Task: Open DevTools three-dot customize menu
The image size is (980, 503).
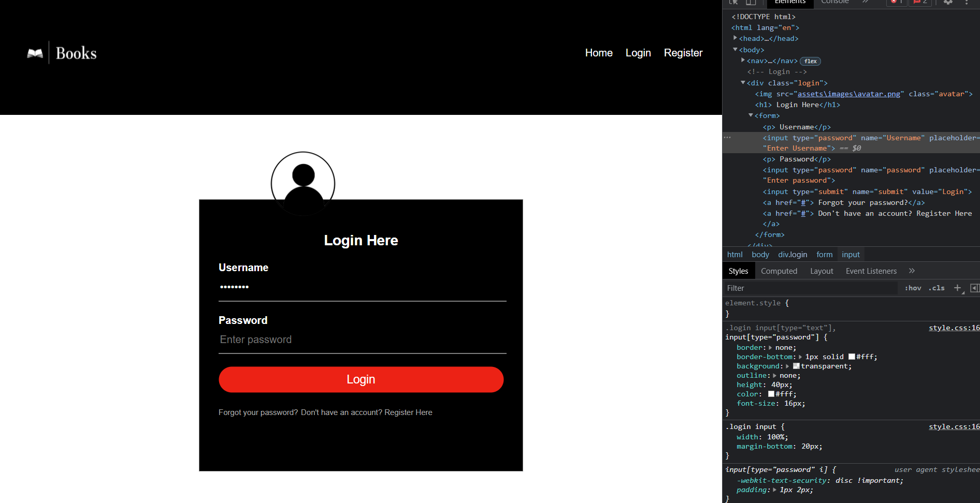Action: coord(967,2)
